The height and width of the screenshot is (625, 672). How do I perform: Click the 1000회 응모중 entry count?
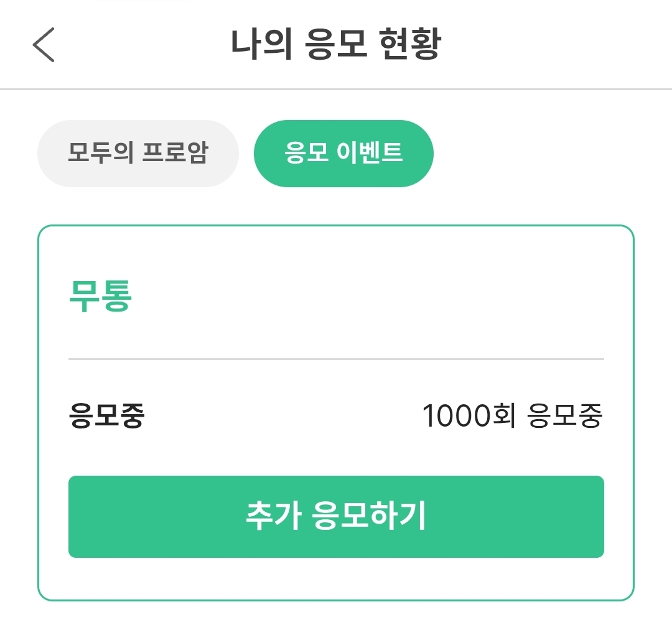511,416
